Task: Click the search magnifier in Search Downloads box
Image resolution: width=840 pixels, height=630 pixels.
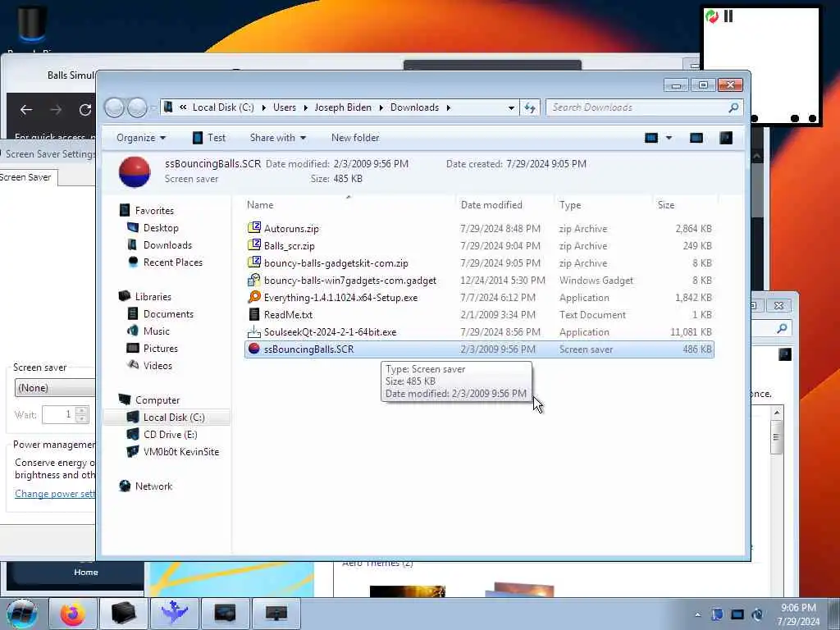Action: coord(733,107)
